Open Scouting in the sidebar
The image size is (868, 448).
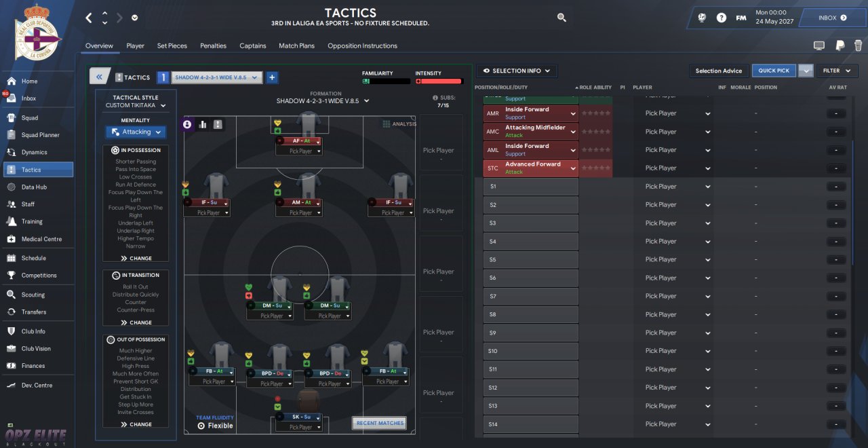[x=37, y=295]
